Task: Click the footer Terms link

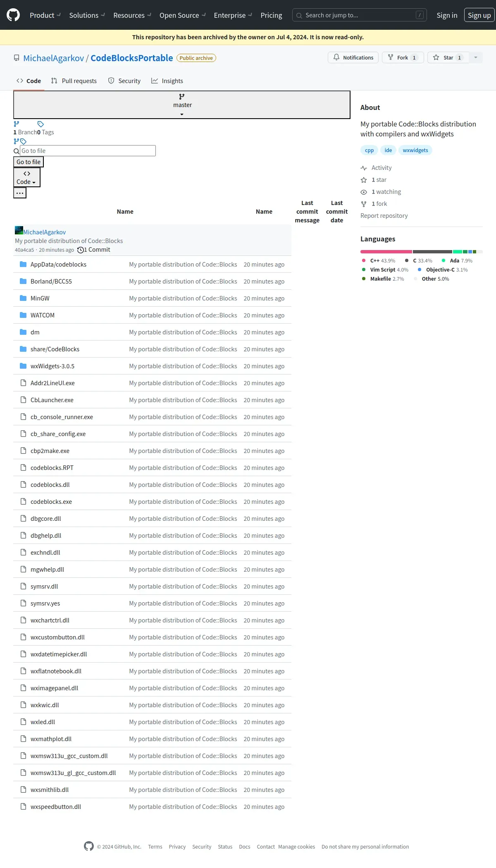Action: (155, 847)
